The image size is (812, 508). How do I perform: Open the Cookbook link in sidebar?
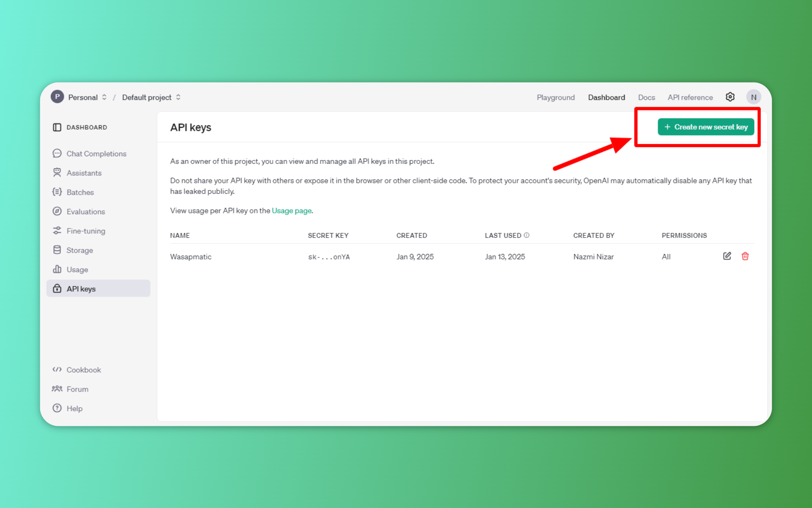[83, 370]
